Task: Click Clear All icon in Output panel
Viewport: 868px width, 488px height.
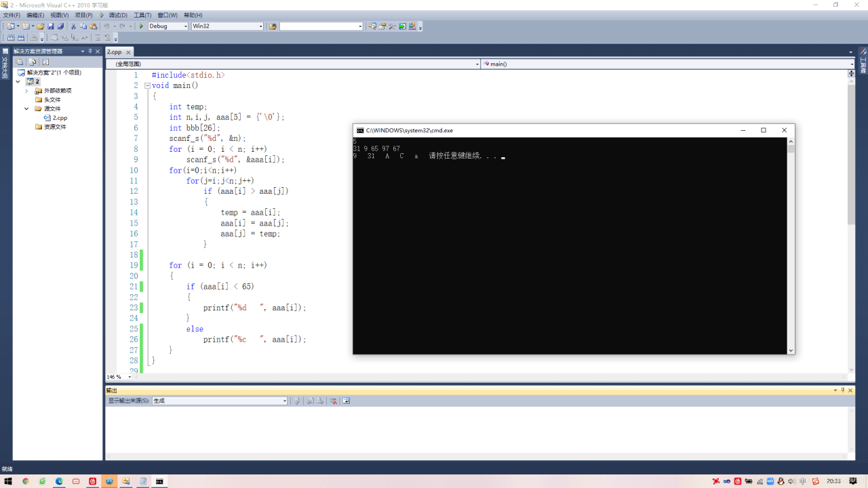Action: (333, 401)
